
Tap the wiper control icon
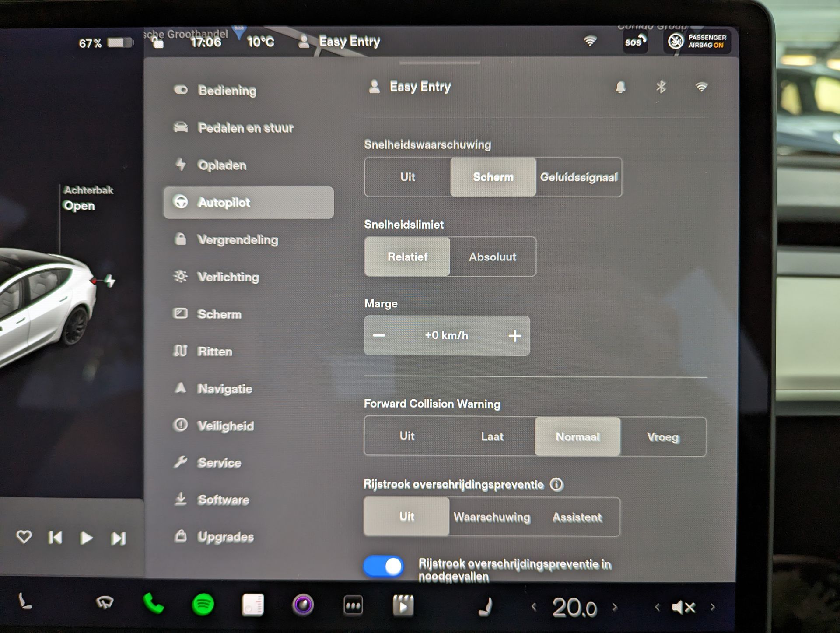pos(105,603)
